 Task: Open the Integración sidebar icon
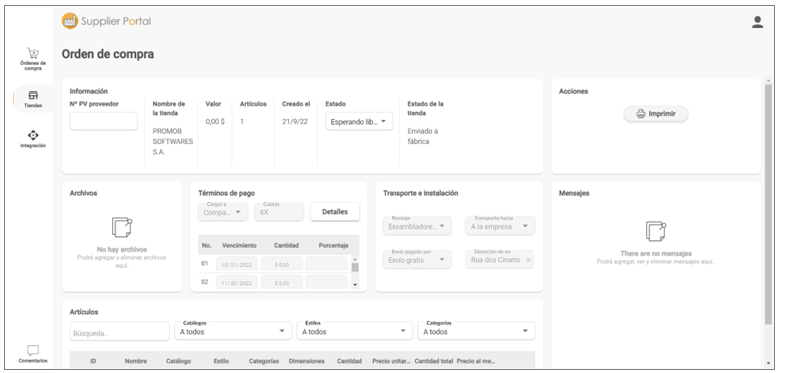(33, 135)
